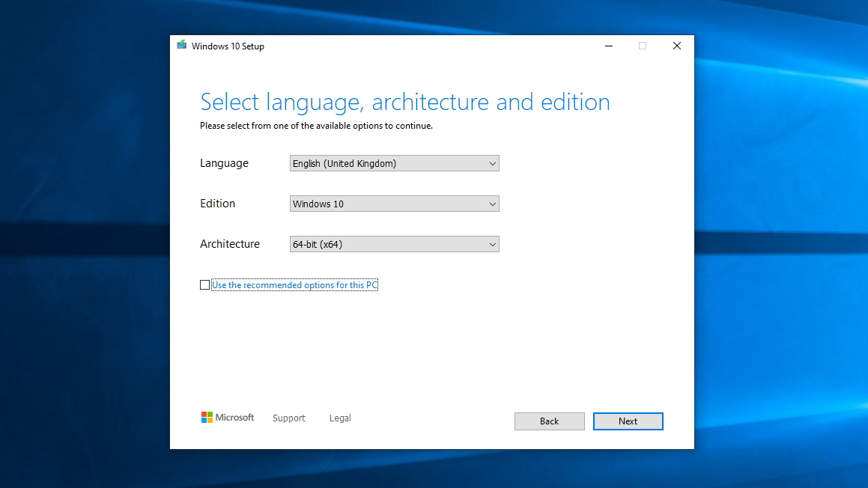Open the Legal link
The height and width of the screenshot is (488, 868).
(x=339, y=418)
